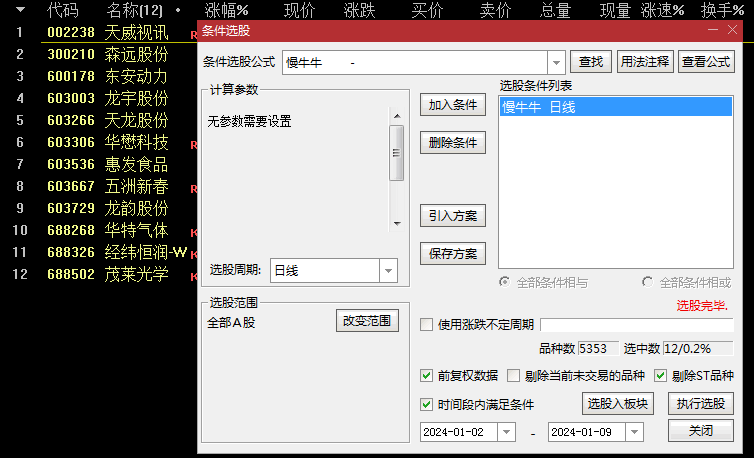Click 查看公式 button
Viewport: 754px width, 458px height.
(706, 62)
